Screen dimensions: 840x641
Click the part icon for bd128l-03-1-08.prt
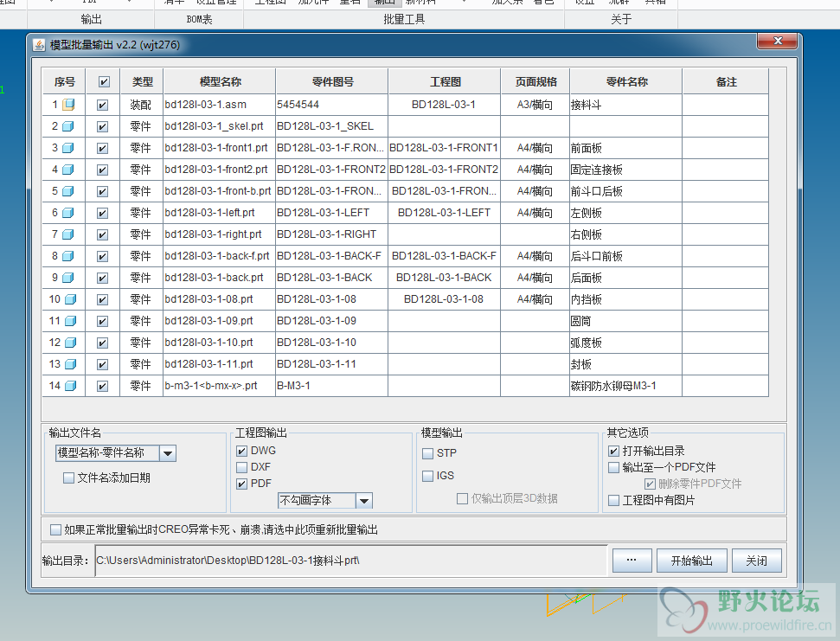coord(71,299)
